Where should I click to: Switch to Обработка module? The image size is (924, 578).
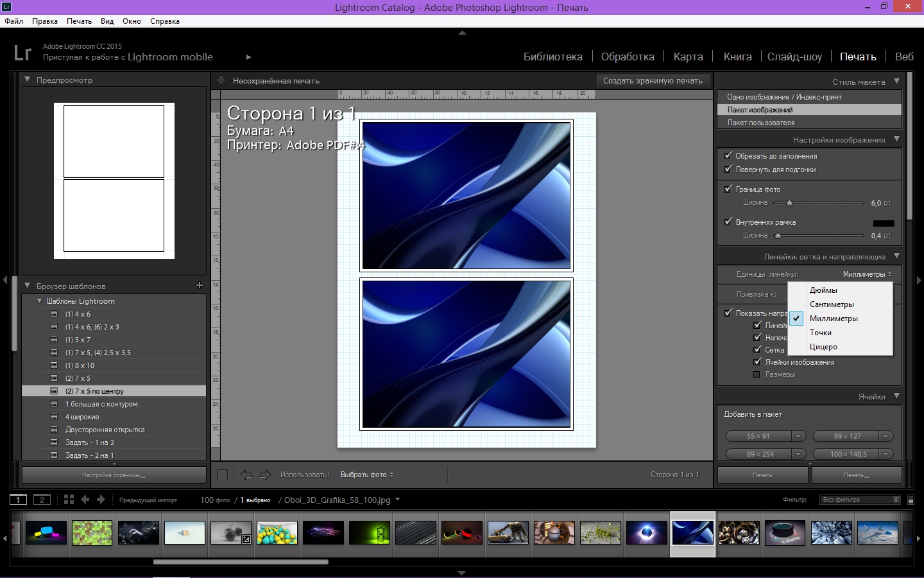click(x=628, y=57)
